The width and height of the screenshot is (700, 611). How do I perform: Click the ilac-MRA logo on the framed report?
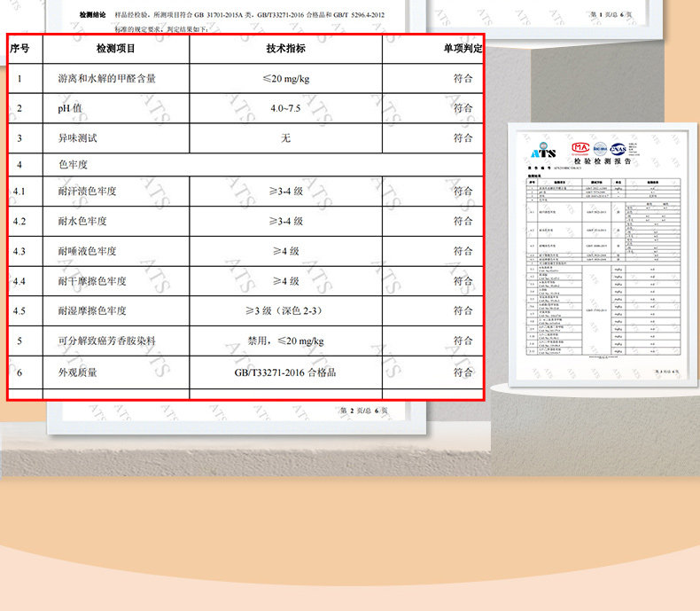[600, 148]
